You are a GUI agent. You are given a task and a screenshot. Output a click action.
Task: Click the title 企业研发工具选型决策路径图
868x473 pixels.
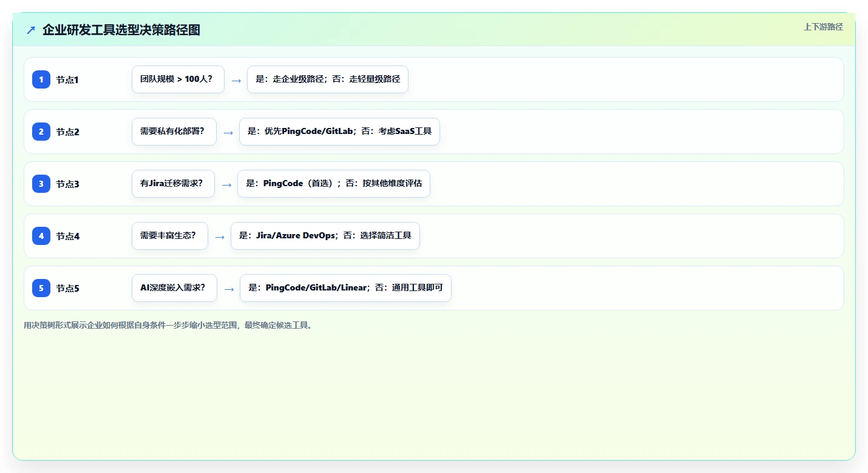pyautogui.click(x=121, y=30)
